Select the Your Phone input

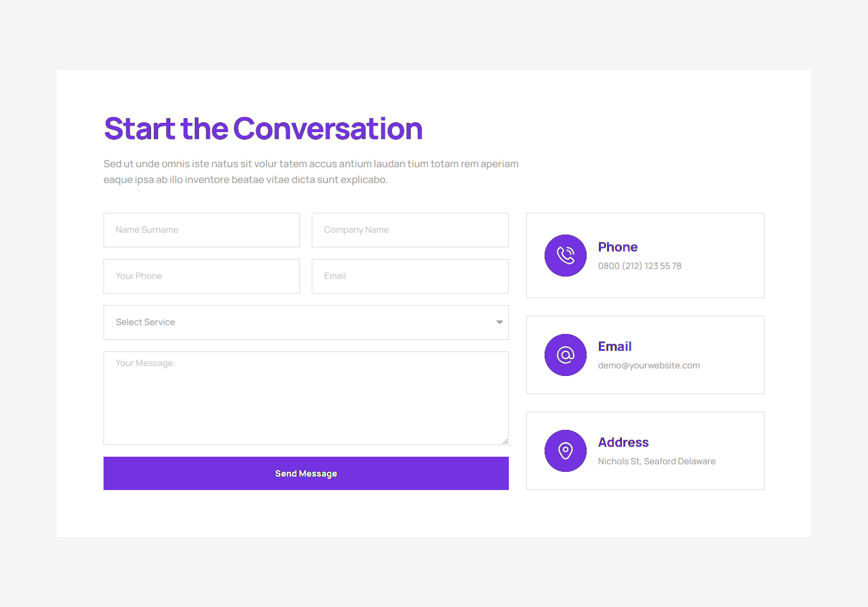[x=202, y=276]
